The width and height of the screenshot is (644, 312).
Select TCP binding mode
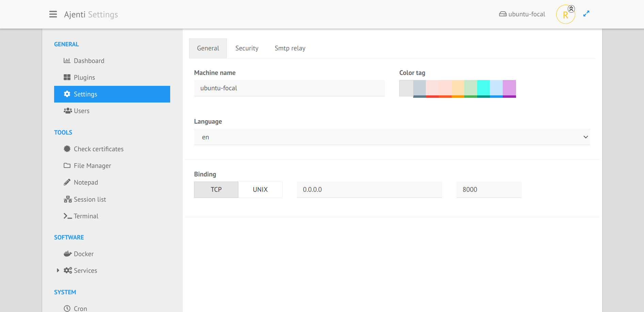[216, 190]
